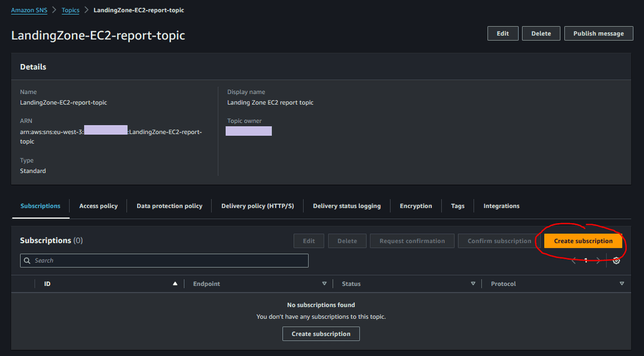The height and width of the screenshot is (356, 644).
Task: Open the Status column filter dropdown
Action: point(473,284)
